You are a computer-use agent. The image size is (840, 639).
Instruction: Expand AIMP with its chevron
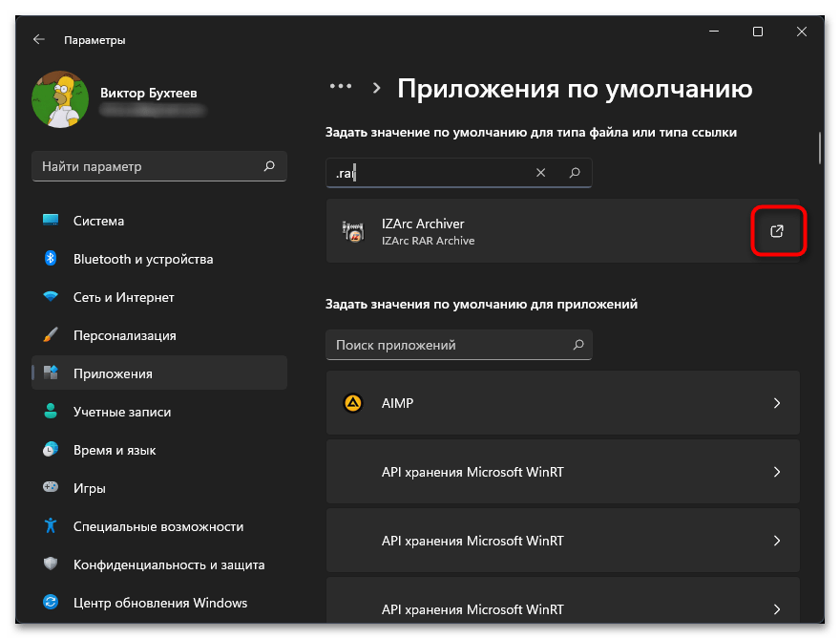[x=777, y=402]
